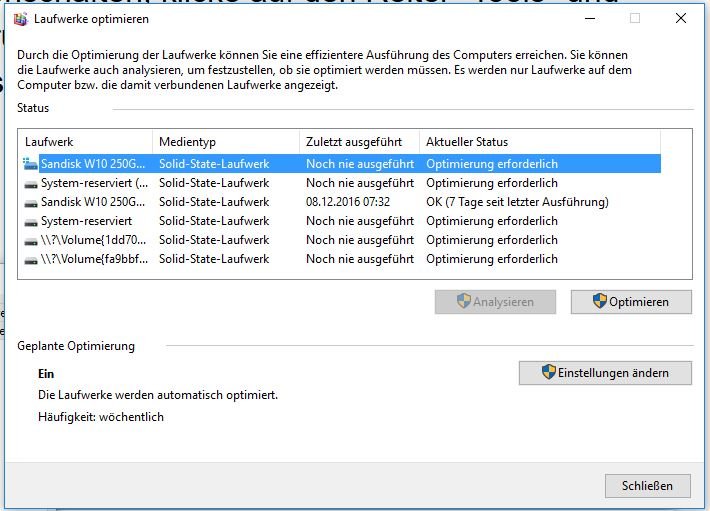
Task: Click Solid-State-Laufwerk in the System-reserviert (... row
Action: (x=214, y=183)
